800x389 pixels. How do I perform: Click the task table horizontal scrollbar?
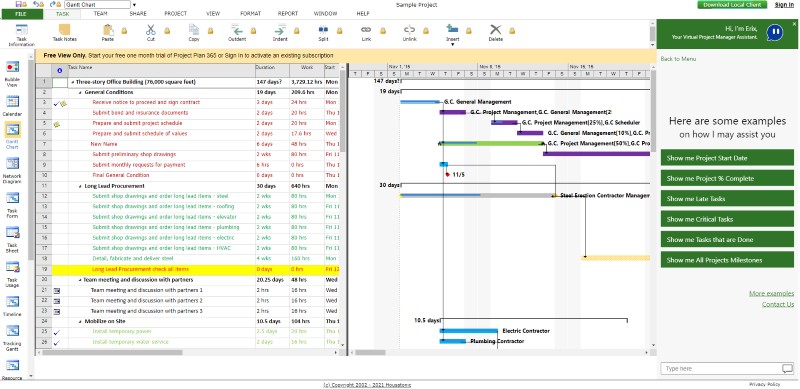pyautogui.click(x=112, y=352)
